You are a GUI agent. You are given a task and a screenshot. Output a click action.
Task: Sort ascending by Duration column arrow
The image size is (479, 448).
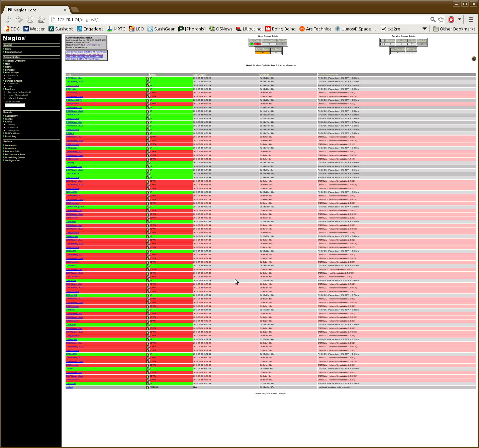[x=270, y=75]
